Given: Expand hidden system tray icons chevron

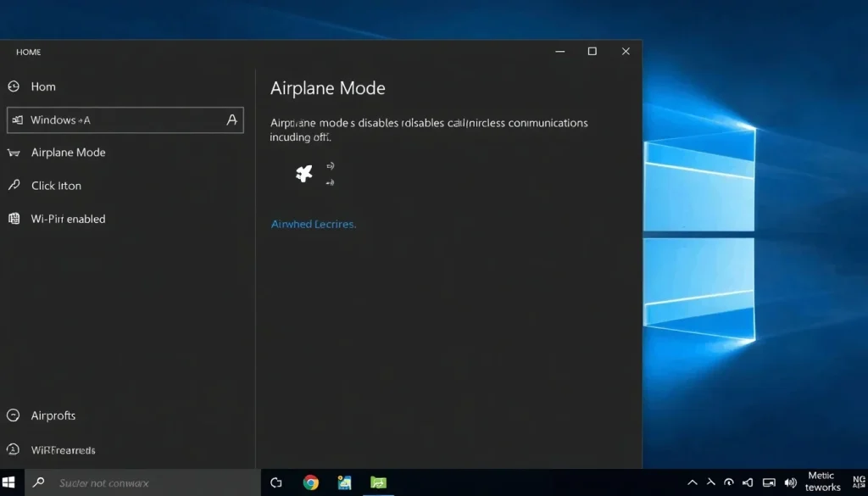Looking at the screenshot, I should (x=692, y=482).
